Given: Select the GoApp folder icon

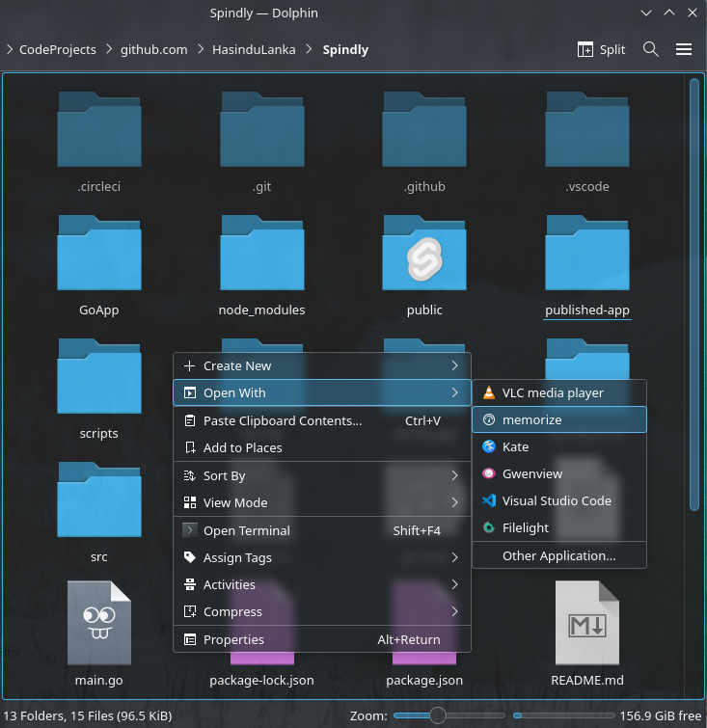Looking at the screenshot, I should click(99, 253).
